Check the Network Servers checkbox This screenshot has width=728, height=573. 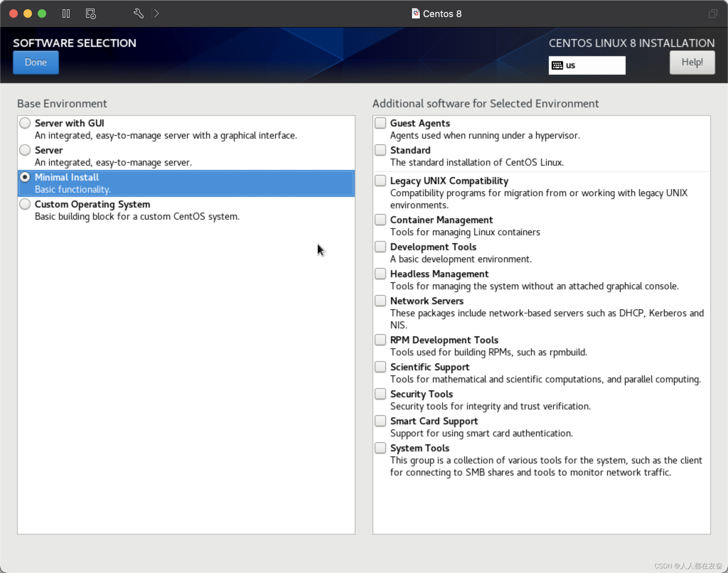point(380,301)
